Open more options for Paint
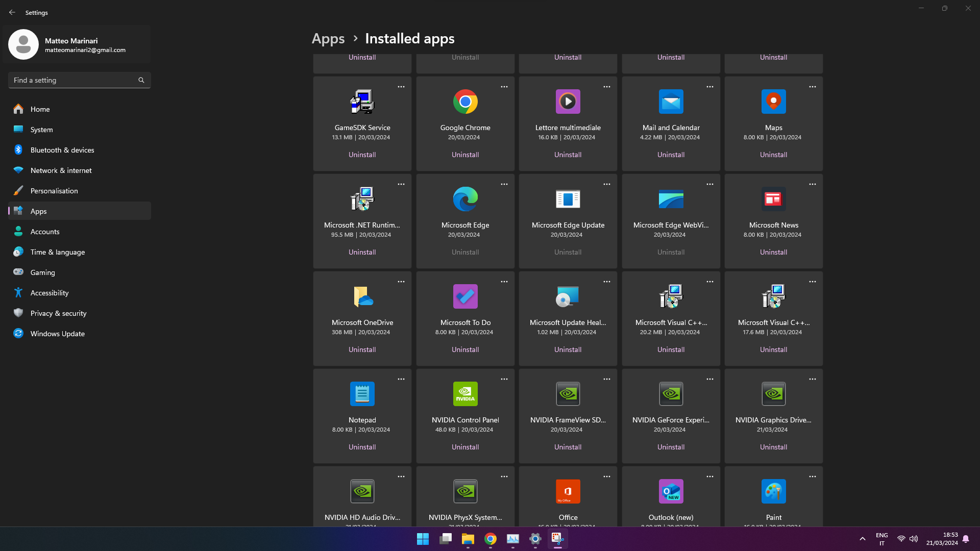980x551 pixels. pos(812,477)
